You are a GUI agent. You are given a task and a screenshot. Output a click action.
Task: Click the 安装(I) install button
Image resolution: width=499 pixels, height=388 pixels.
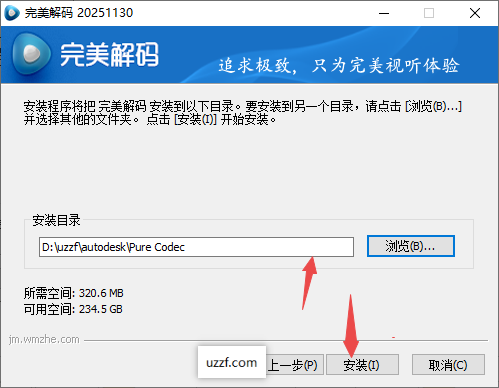tap(362, 365)
